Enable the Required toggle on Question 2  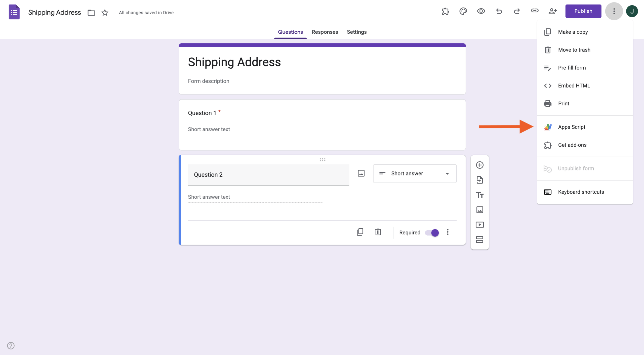coord(432,233)
